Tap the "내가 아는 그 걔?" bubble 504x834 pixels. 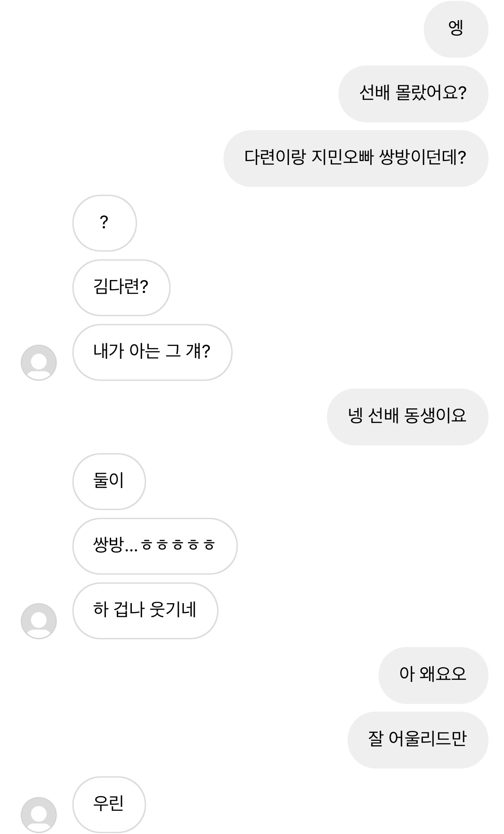(152, 352)
